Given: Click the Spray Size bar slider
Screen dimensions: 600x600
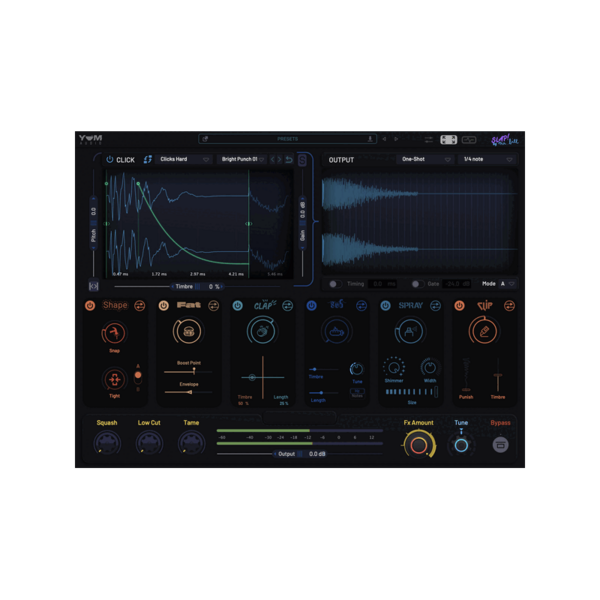Looking at the screenshot, I should [x=412, y=392].
